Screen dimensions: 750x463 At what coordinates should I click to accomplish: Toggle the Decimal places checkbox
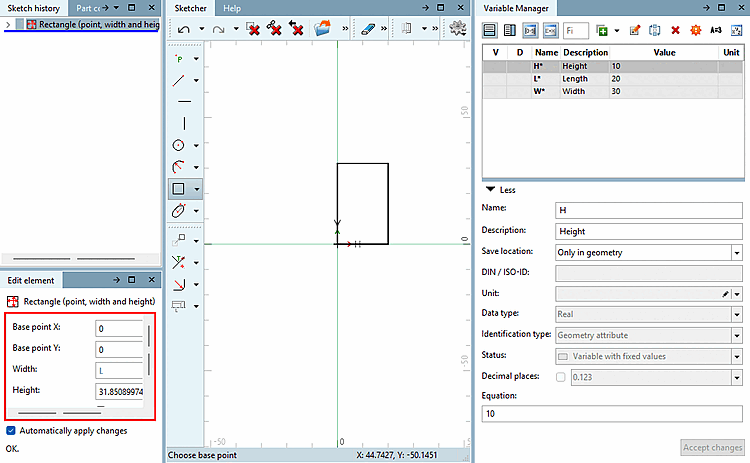click(561, 377)
